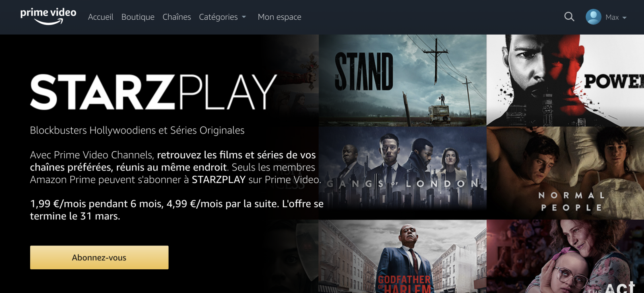Image resolution: width=644 pixels, height=293 pixels.
Task: Go to the Accueil page
Action: (101, 17)
